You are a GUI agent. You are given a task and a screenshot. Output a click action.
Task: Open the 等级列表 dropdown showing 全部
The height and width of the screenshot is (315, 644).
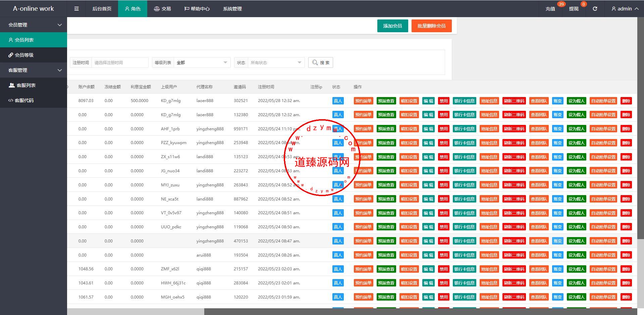(x=202, y=62)
